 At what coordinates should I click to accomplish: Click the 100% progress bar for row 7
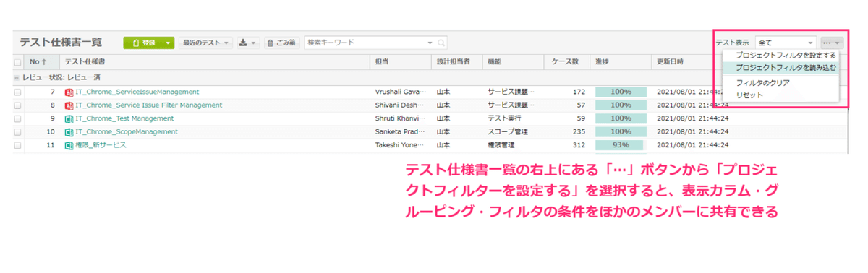pos(620,92)
